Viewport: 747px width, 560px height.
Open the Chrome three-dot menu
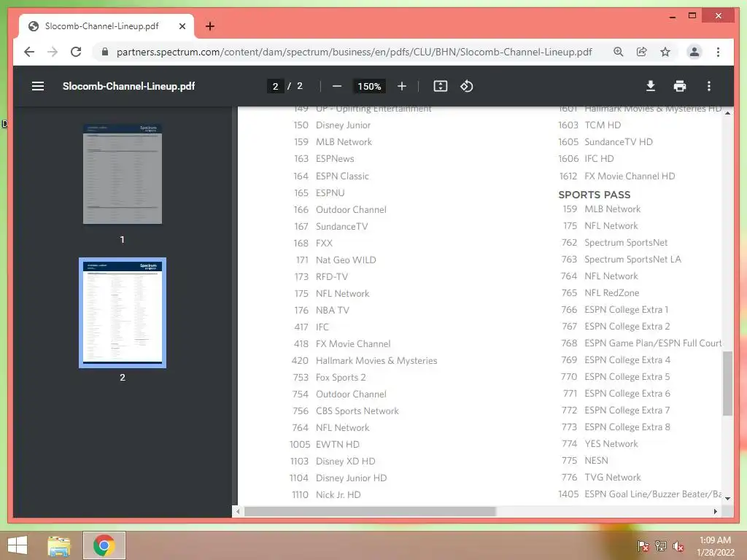point(718,52)
